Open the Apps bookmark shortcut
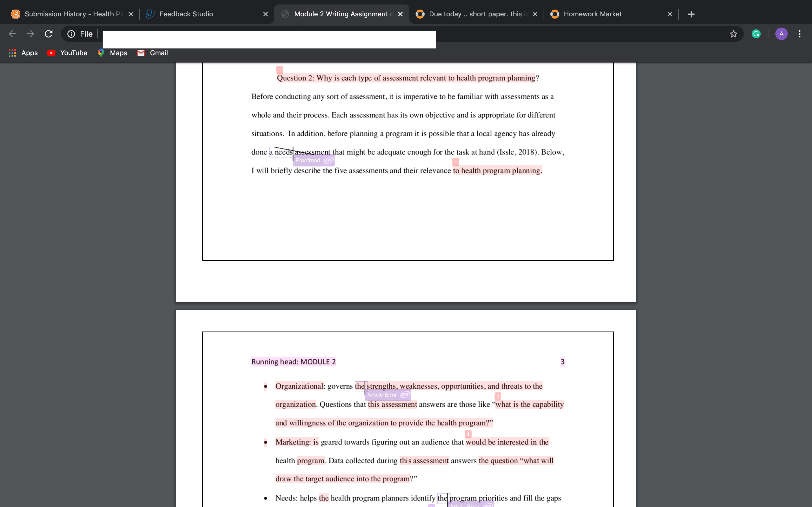Image resolution: width=812 pixels, height=507 pixels. pyautogui.click(x=23, y=53)
